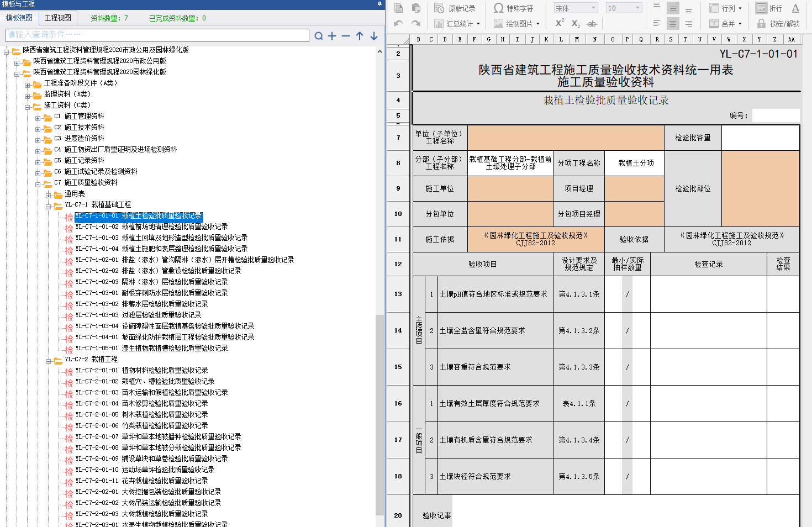Align text to the right
This screenshot has width=812, height=527.
point(689,23)
